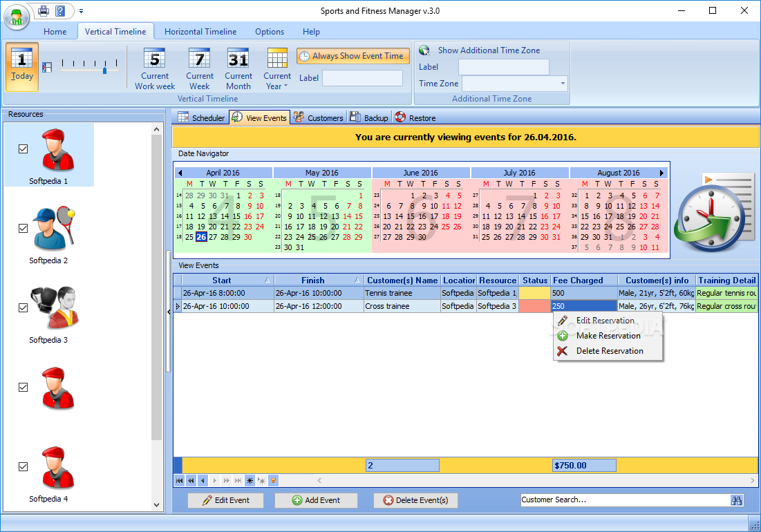Click the globe icon beside Show Additional Time Zone
This screenshot has width=761, height=532.
click(x=424, y=50)
